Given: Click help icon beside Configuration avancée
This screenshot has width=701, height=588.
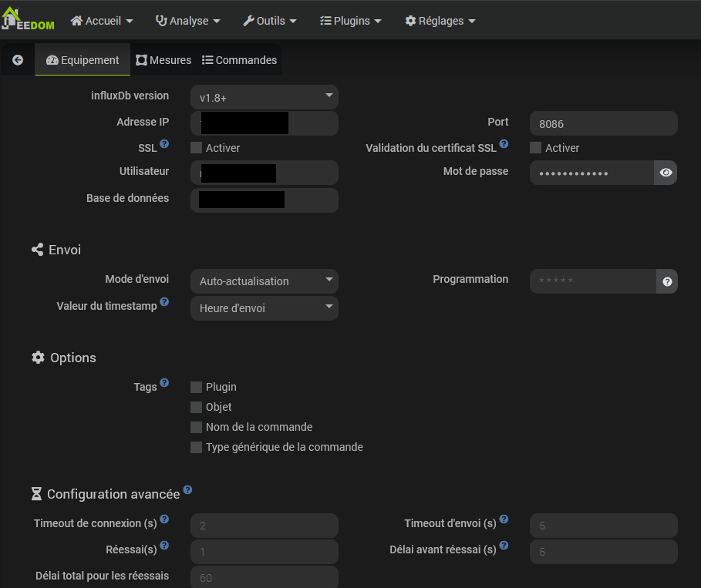Looking at the screenshot, I should click(187, 490).
